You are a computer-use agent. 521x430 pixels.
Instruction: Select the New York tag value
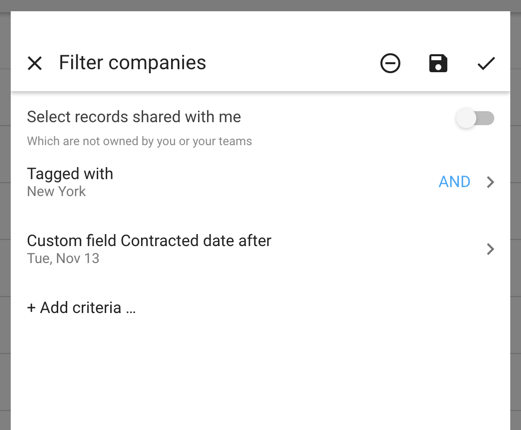56,192
